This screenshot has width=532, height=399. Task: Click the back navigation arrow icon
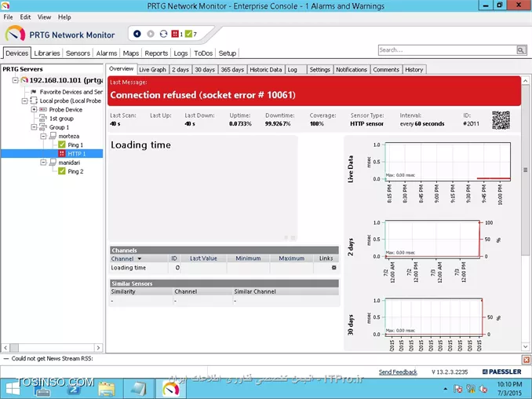coord(137,34)
